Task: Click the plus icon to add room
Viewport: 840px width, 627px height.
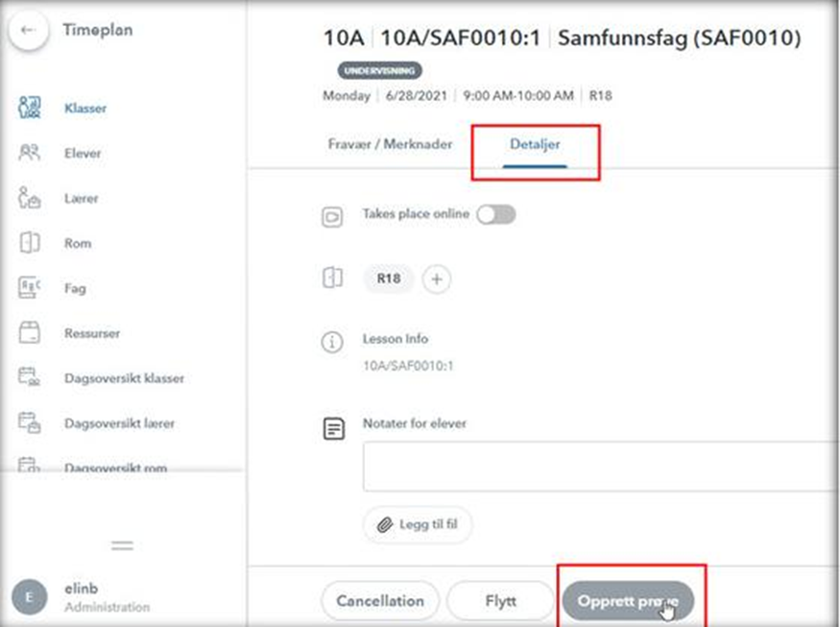Action: click(436, 279)
